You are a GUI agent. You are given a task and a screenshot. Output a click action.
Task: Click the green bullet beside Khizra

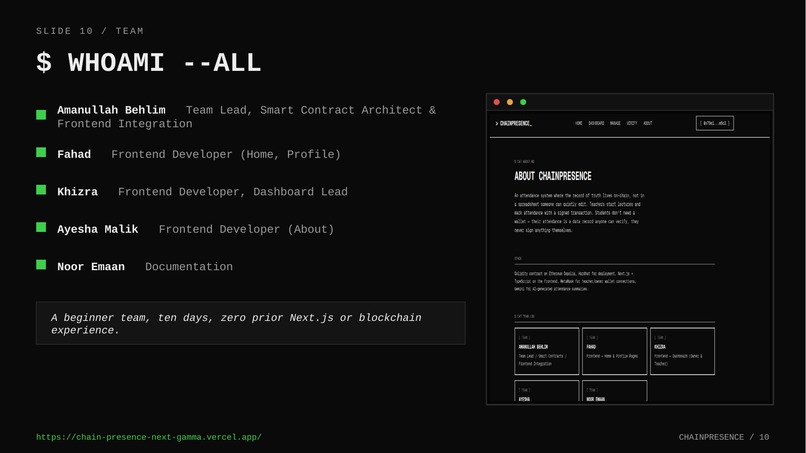coord(41,190)
